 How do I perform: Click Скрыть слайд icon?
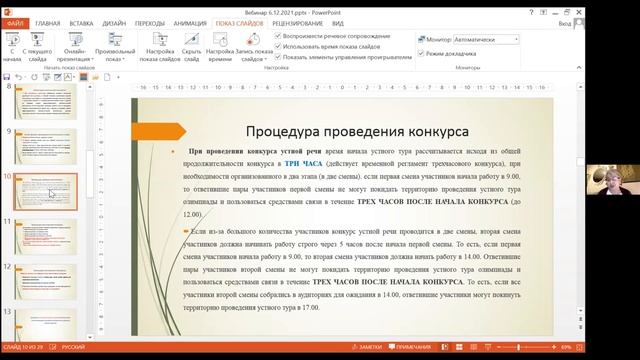point(191,40)
